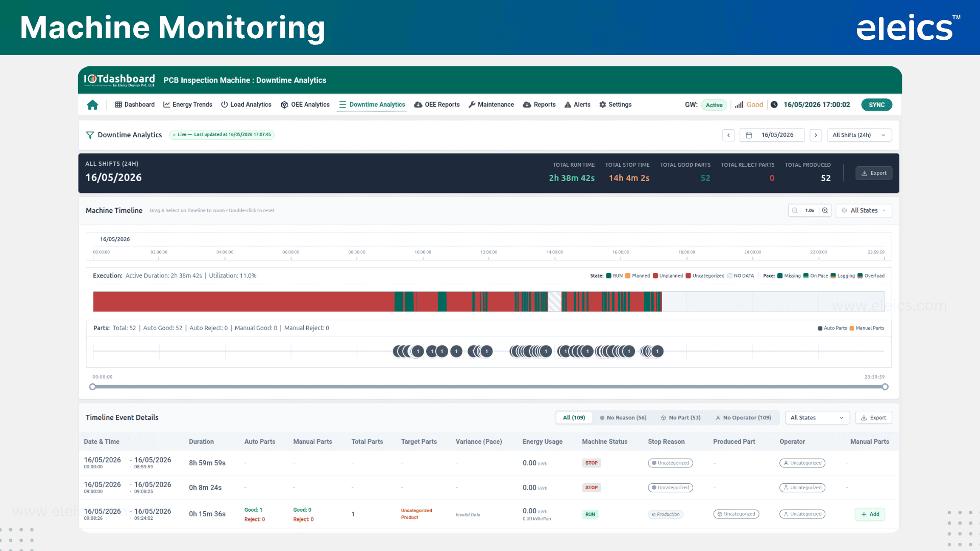Click the zoom out magnifier icon
Image resolution: width=980 pixels, height=551 pixels.
pyautogui.click(x=795, y=211)
